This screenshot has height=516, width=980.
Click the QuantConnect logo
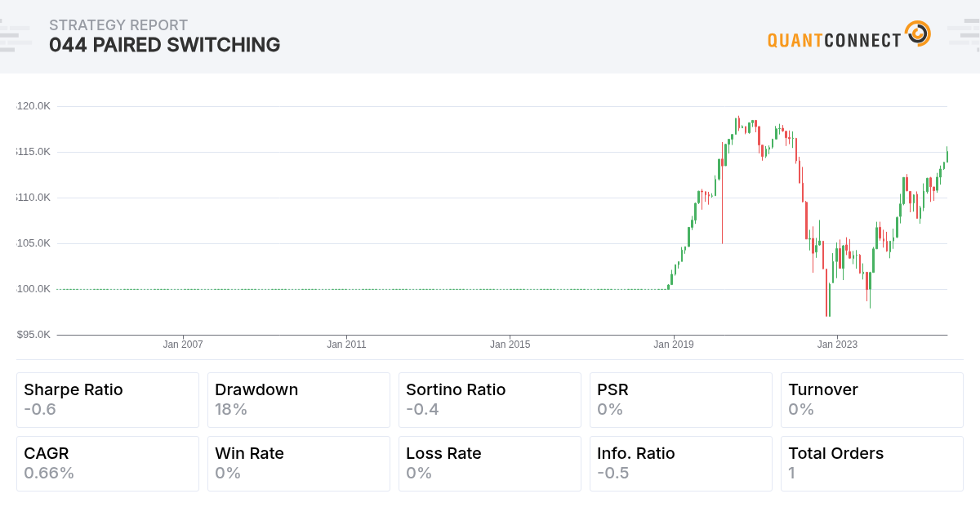click(849, 34)
